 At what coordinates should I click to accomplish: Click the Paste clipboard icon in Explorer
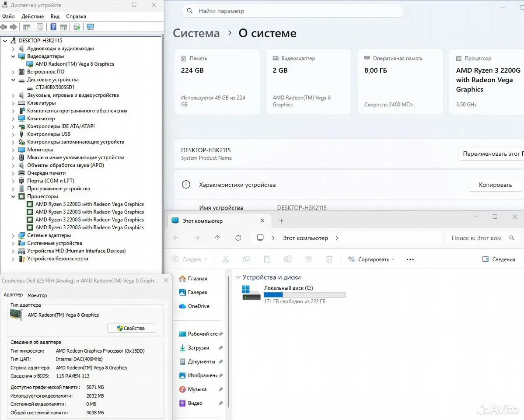click(x=267, y=259)
